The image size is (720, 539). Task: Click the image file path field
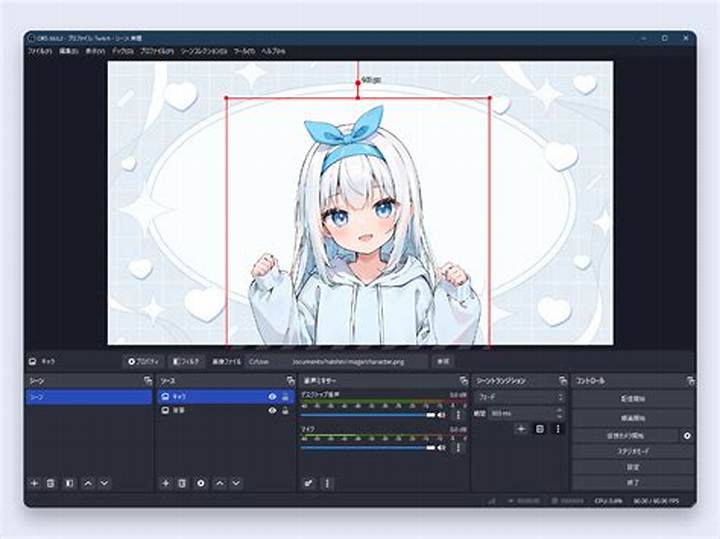pos(336,362)
